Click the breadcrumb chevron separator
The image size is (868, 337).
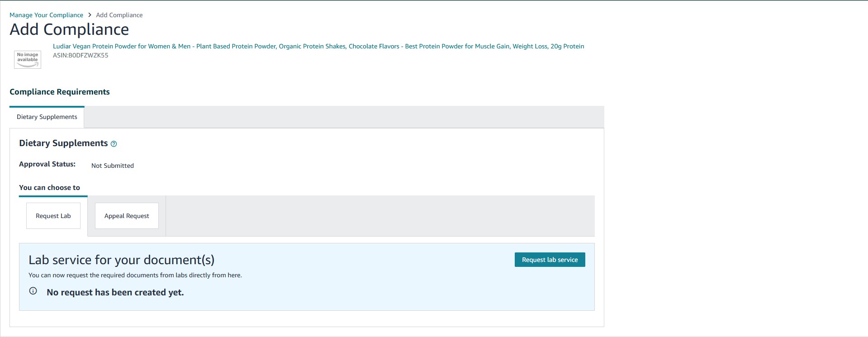[x=90, y=15]
